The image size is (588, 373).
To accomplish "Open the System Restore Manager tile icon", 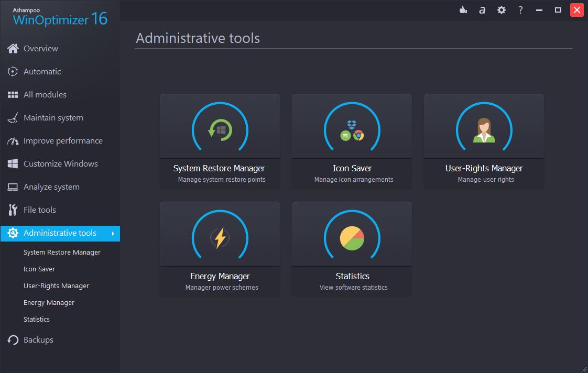I will click(220, 129).
